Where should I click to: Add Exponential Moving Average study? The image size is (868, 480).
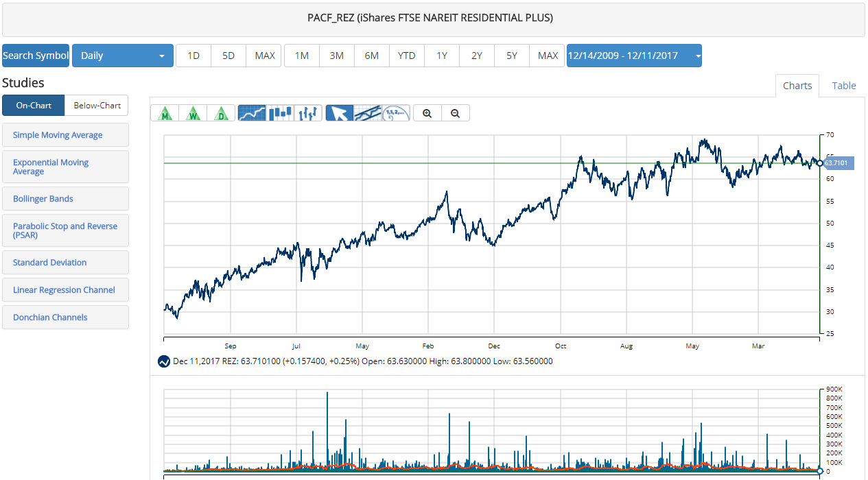(65, 167)
